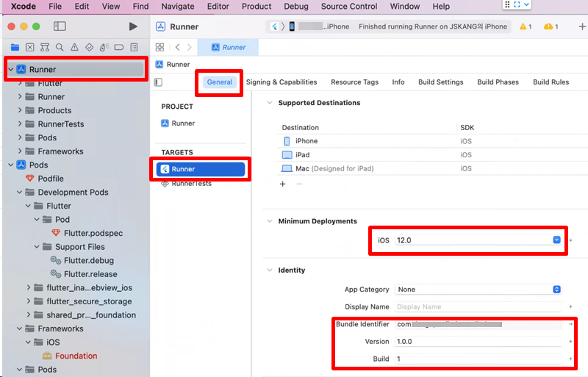Select Flutter.release config file

point(90,274)
